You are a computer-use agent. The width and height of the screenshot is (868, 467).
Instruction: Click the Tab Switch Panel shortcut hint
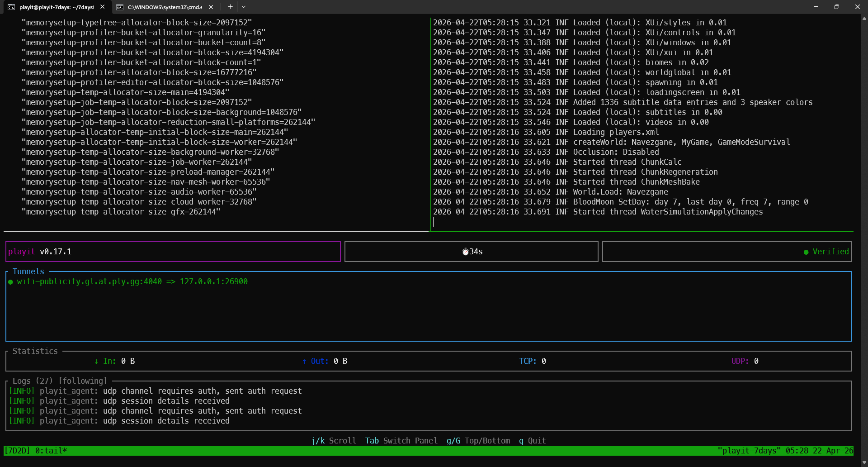(x=401, y=441)
